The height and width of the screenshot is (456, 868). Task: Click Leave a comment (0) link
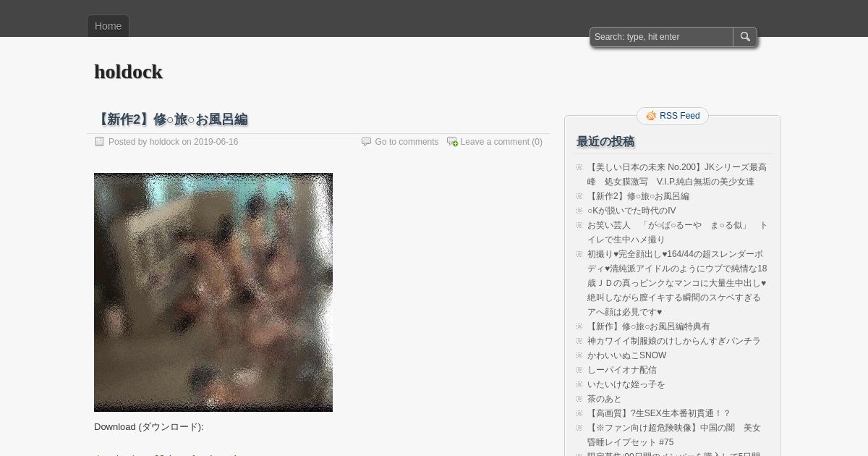coord(501,142)
